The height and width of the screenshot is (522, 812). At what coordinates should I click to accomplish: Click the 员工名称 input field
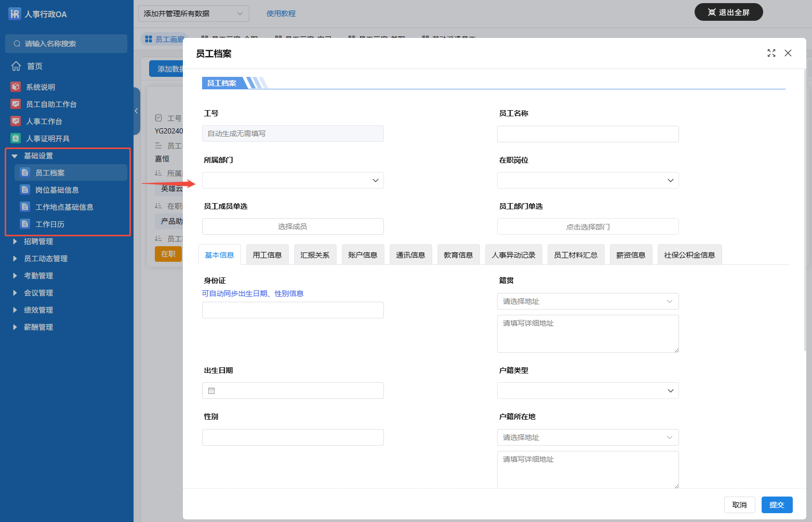pos(588,134)
